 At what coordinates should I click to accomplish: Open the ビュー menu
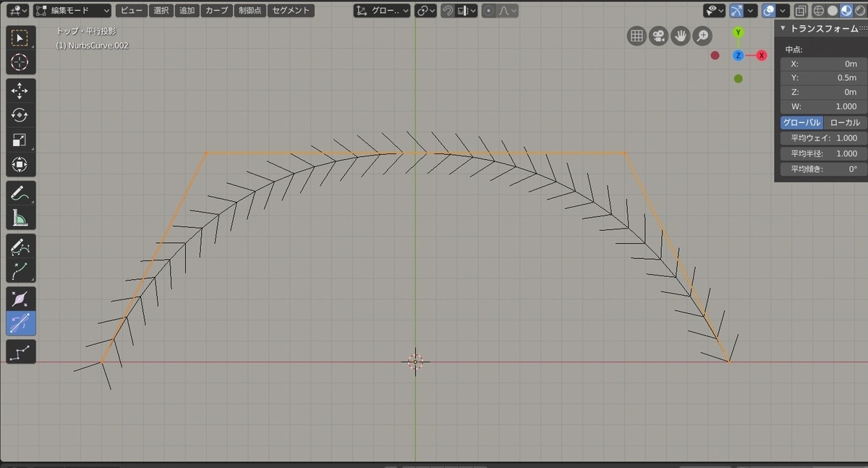(131, 11)
